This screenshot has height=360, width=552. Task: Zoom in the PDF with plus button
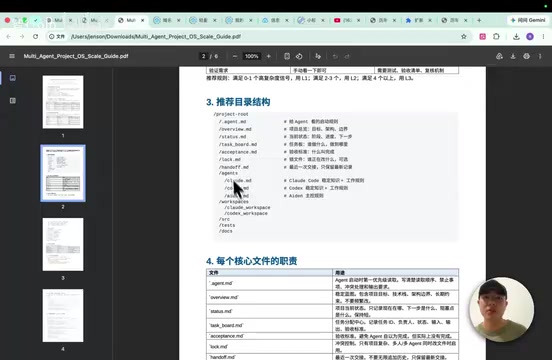pyautogui.click(x=269, y=56)
